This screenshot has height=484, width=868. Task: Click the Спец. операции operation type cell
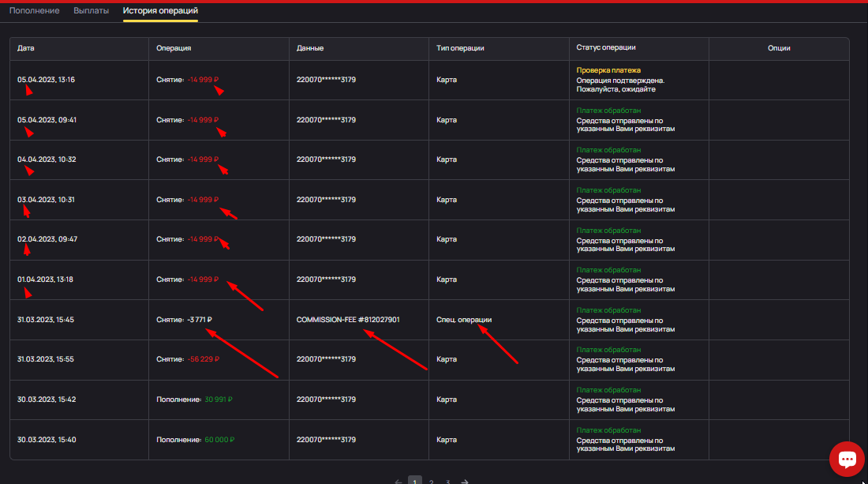[464, 320]
